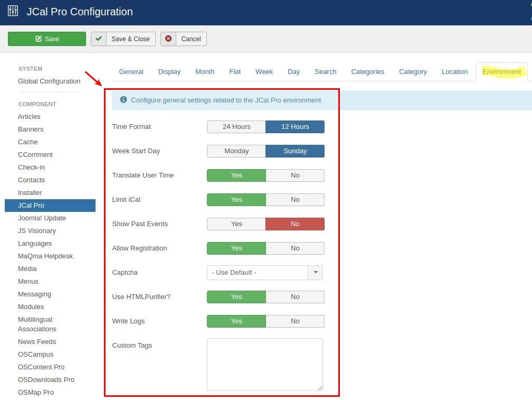Select the Categories tab

coord(368,72)
